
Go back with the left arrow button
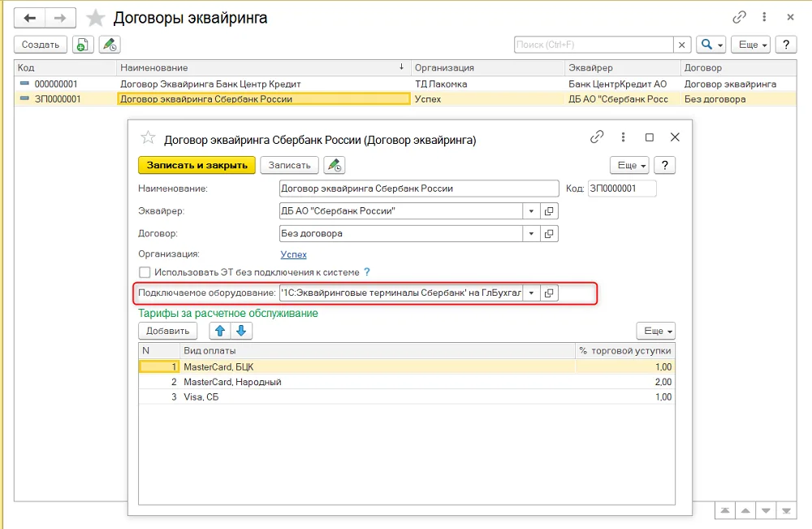pos(29,18)
